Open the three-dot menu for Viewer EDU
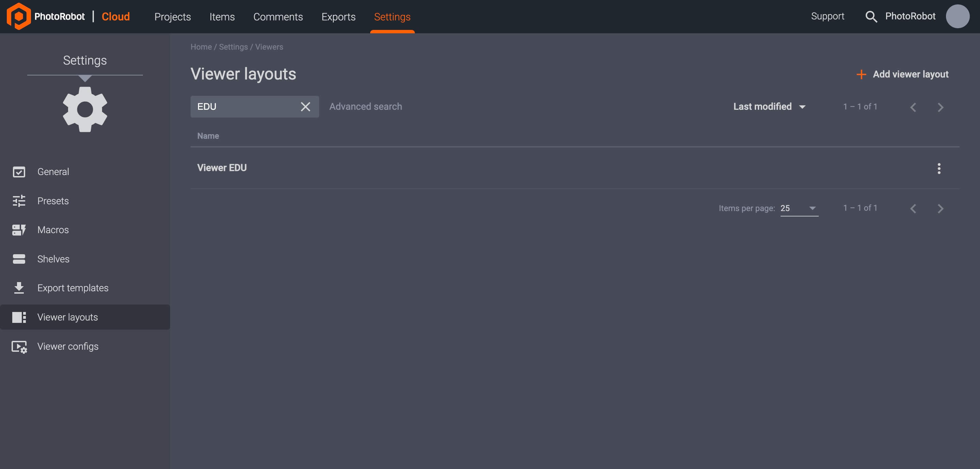The width and height of the screenshot is (980, 469). [x=939, y=168]
